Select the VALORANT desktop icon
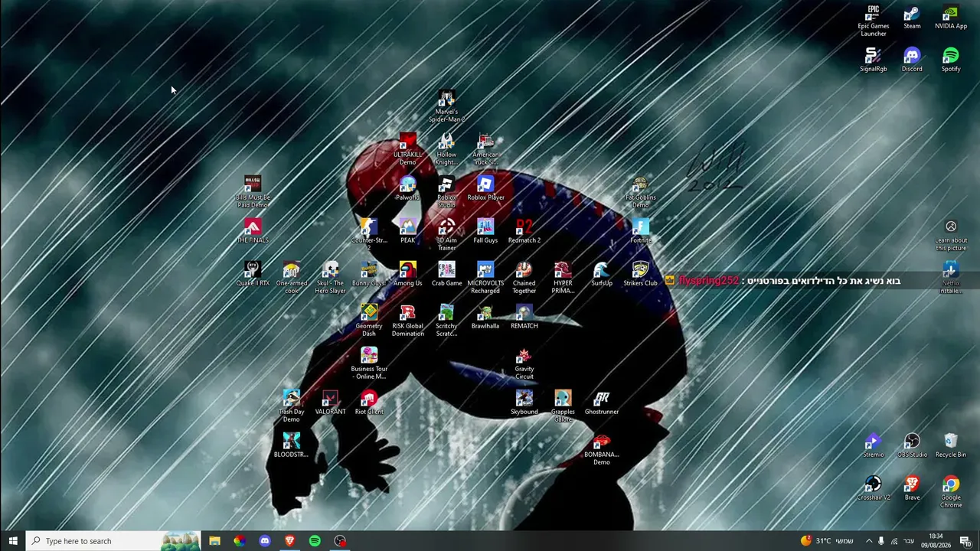The image size is (980, 551). click(x=330, y=403)
